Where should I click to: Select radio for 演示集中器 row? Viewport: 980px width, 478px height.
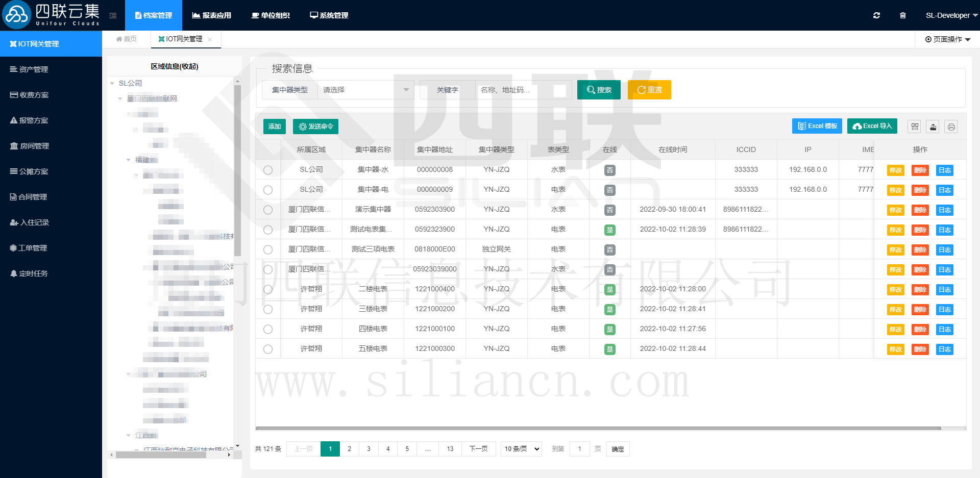(x=268, y=210)
